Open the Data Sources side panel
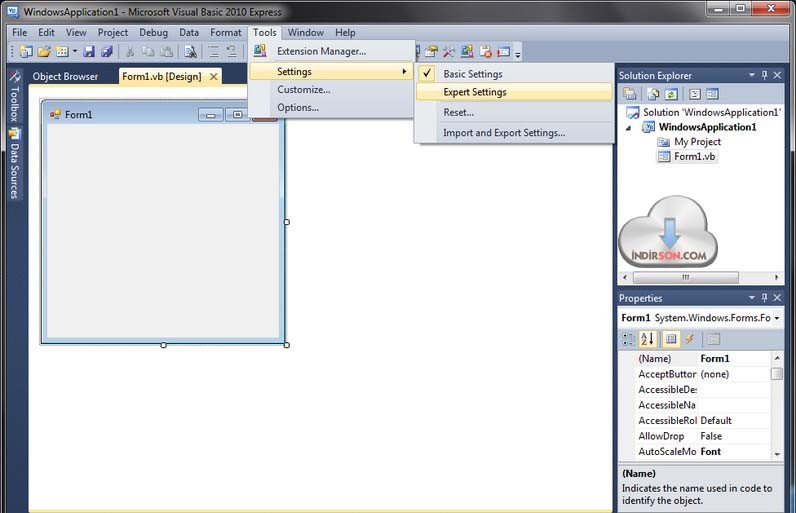This screenshot has height=513, width=796. (x=14, y=163)
